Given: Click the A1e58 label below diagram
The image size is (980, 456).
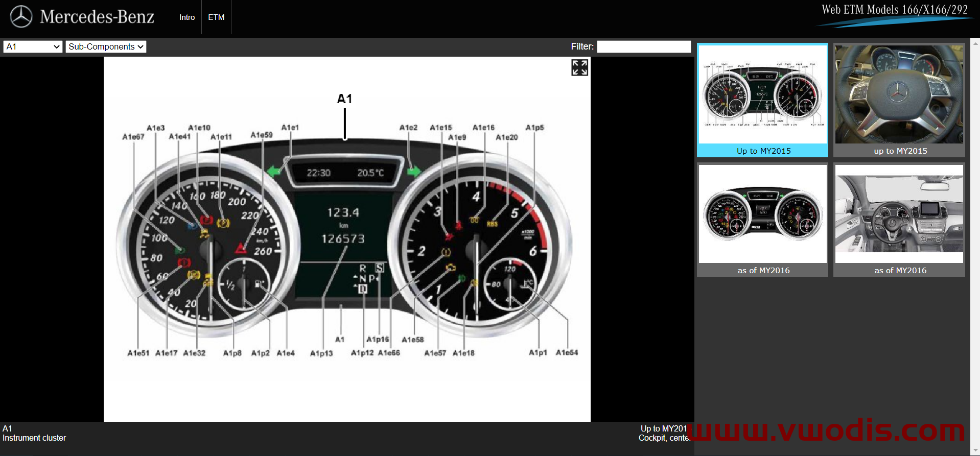Looking at the screenshot, I should pyautogui.click(x=413, y=340).
